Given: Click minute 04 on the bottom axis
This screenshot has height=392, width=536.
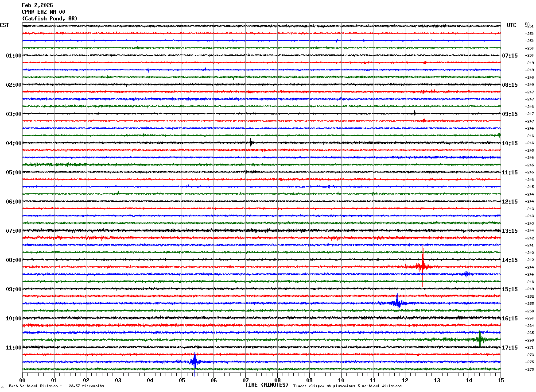Looking at the screenshot, I should point(150,380).
